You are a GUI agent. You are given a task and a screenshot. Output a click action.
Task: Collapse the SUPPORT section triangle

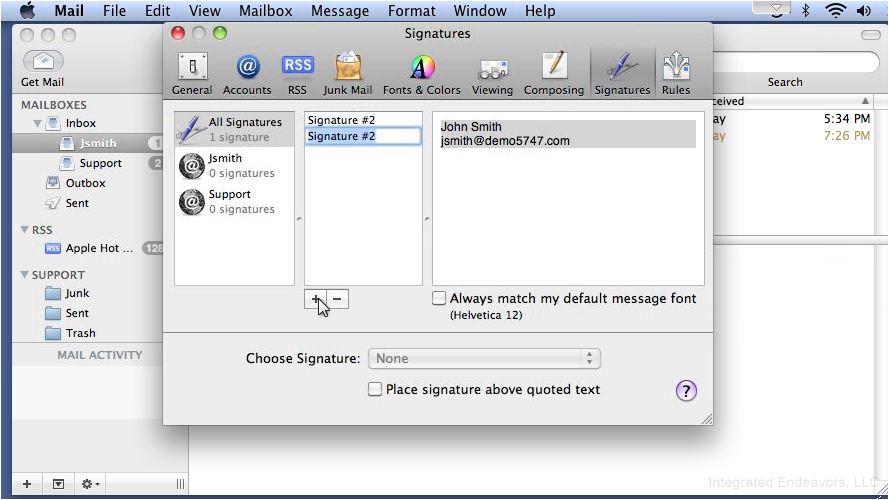coord(24,274)
